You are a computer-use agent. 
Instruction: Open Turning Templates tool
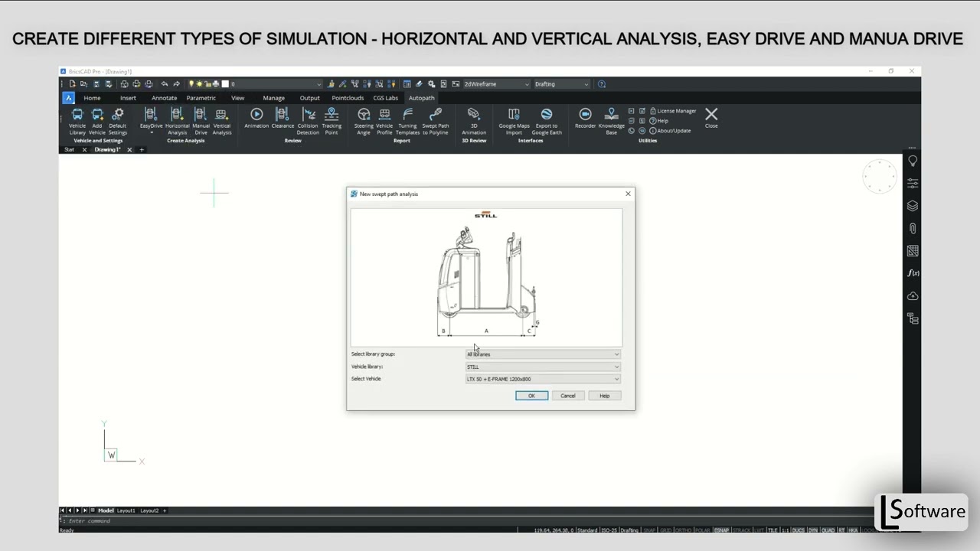click(x=407, y=121)
